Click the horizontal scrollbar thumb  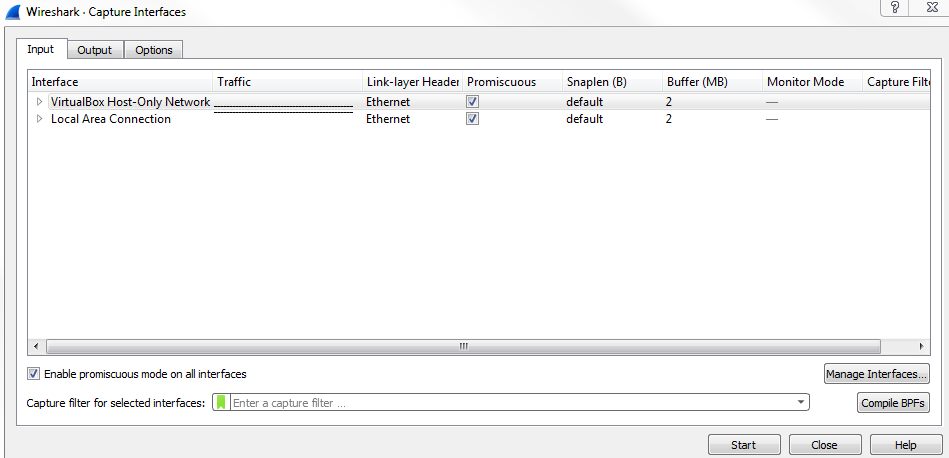pos(463,347)
